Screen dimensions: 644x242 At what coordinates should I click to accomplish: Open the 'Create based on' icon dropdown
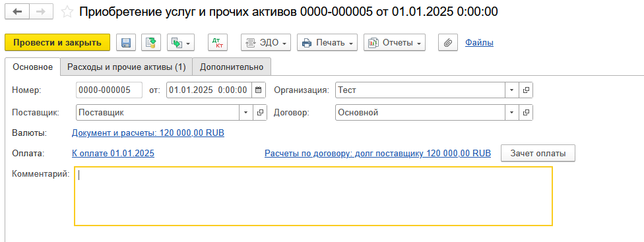[x=181, y=43]
